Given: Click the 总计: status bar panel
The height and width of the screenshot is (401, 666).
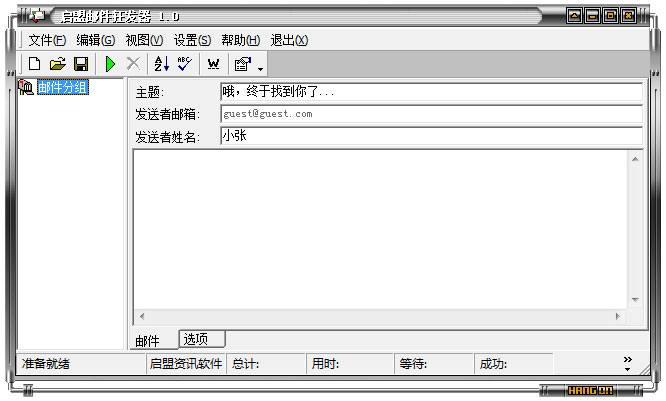Looking at the screenshot, I should [x=266, y=364].
